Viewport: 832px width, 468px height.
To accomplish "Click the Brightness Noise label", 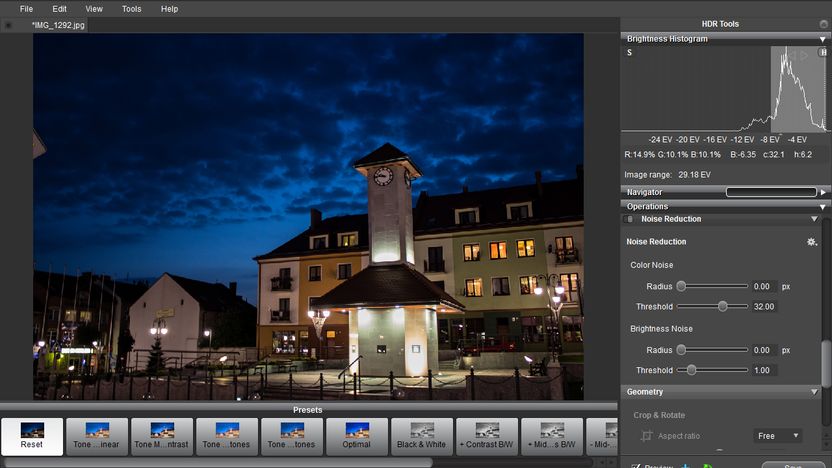I will [661, 329].
